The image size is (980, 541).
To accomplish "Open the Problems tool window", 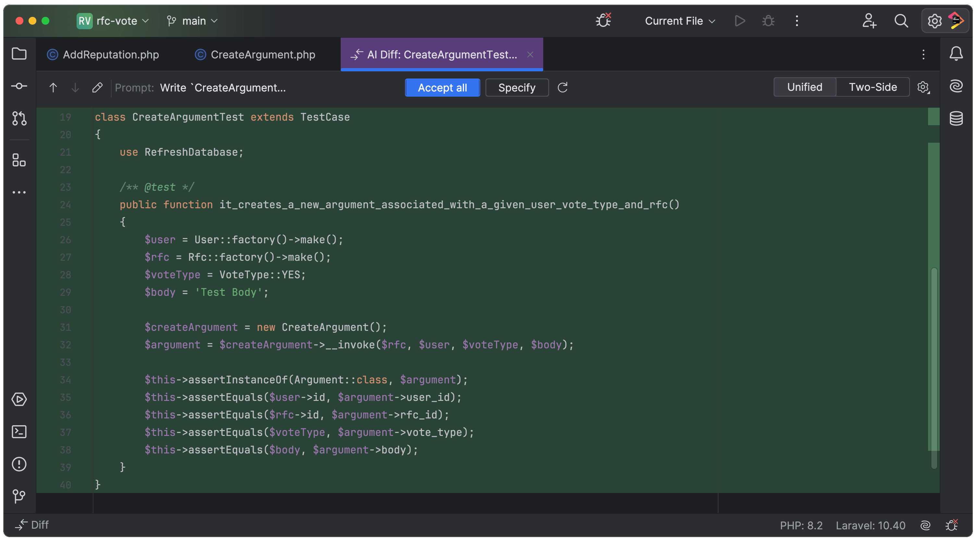I will pyautogui.click(x=19, y=464).
